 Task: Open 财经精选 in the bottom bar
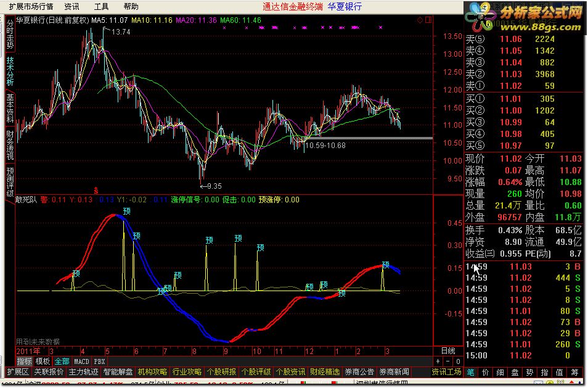325,372
